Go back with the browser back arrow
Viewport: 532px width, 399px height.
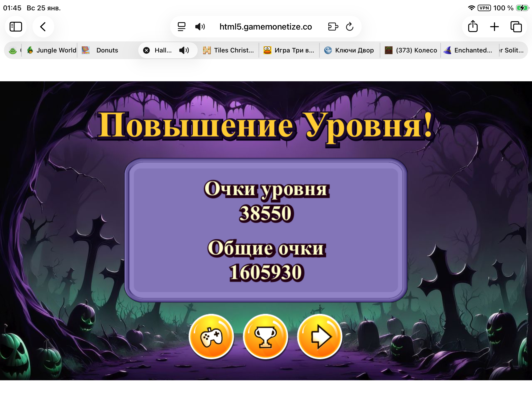(x=43, y=27)
